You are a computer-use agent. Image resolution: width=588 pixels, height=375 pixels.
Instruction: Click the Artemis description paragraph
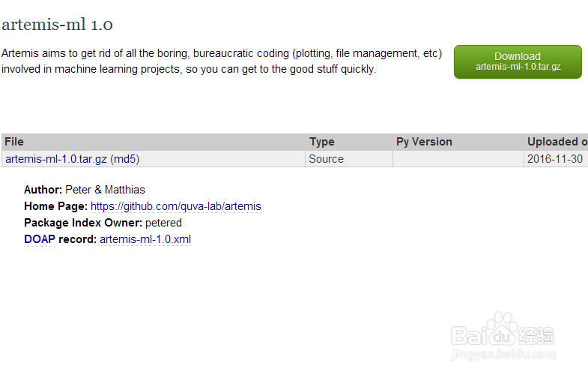(x=222, y=61)
